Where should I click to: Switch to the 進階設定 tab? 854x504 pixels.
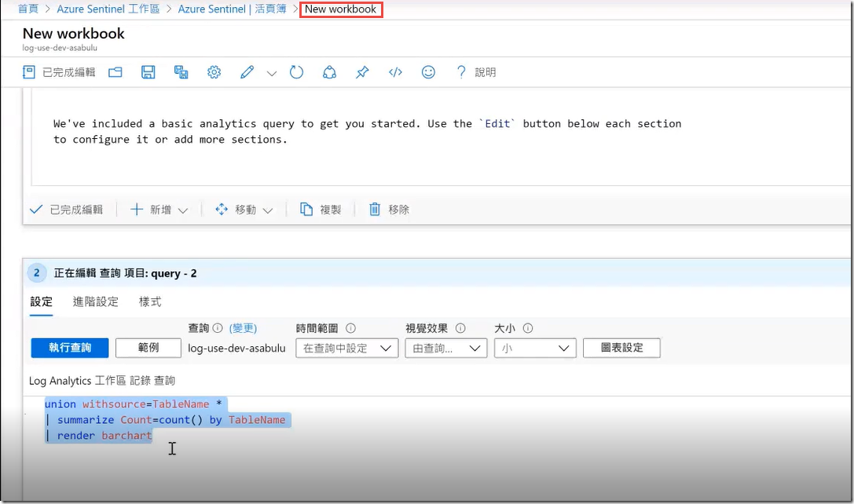click(x=96, y=301)
